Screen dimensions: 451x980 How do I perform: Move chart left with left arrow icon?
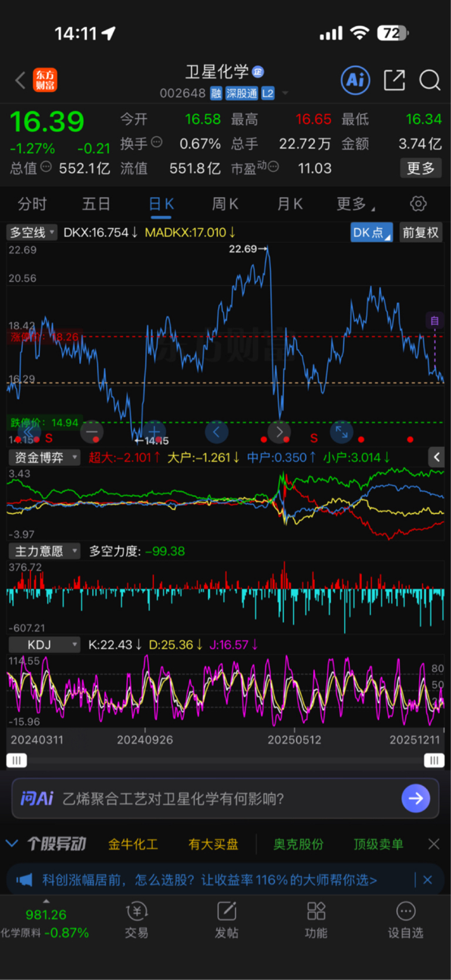pos(217,432)
